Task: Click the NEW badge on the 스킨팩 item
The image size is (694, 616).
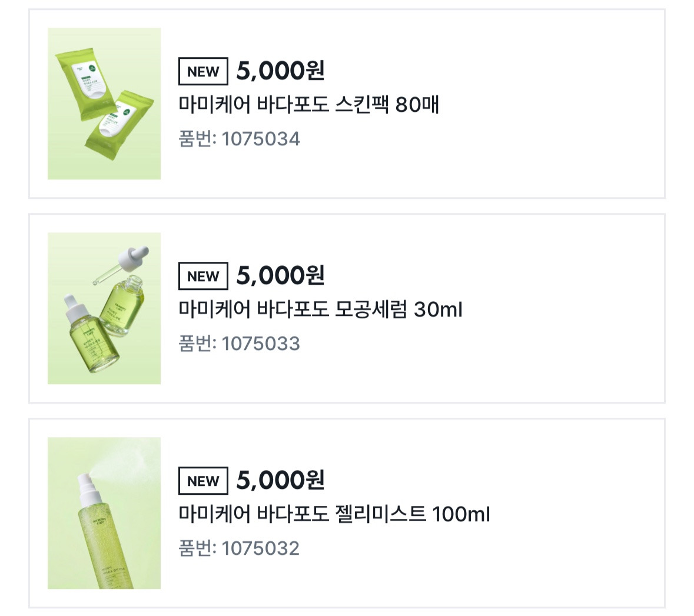Action: click(x=203, y=71)
